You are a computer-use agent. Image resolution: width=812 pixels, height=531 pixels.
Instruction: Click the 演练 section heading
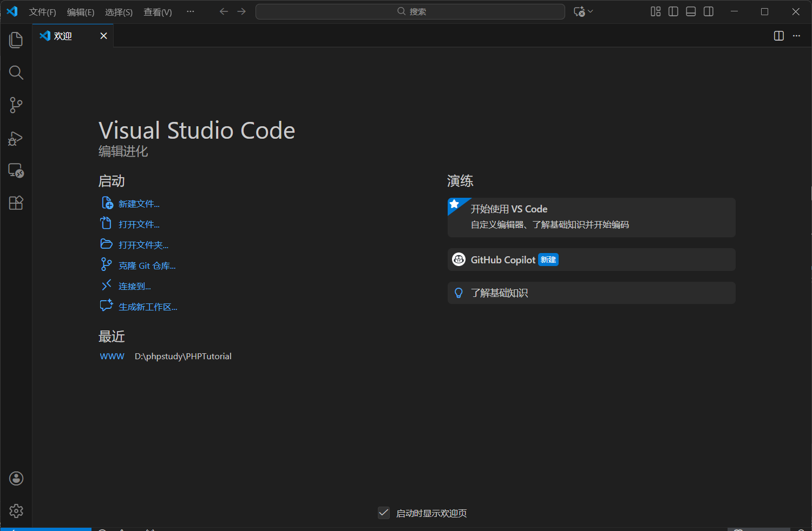click(460, 181)
